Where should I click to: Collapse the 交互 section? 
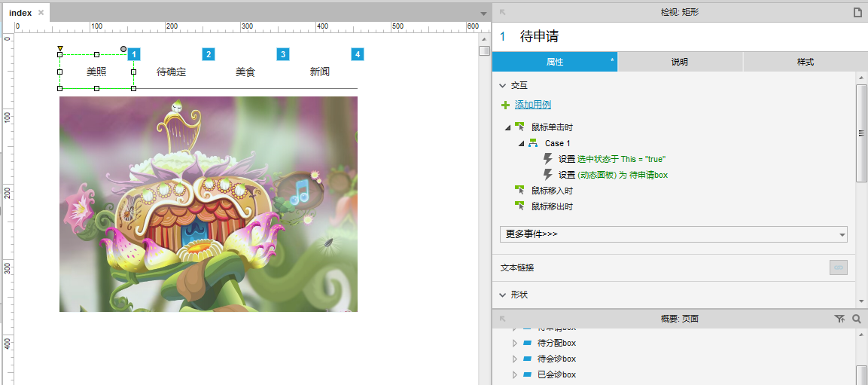[x=503, y=85]
